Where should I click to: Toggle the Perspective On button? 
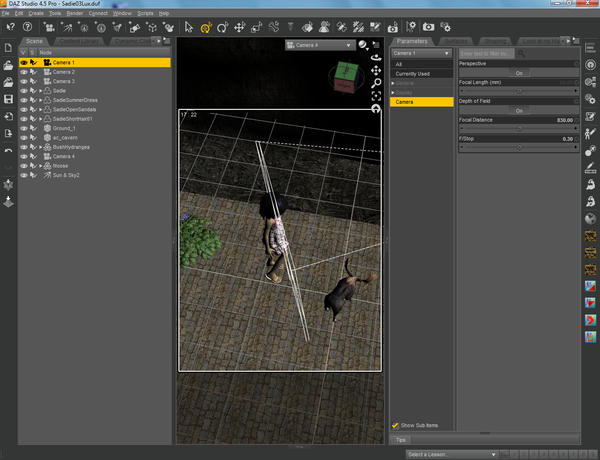coord(517,73)
